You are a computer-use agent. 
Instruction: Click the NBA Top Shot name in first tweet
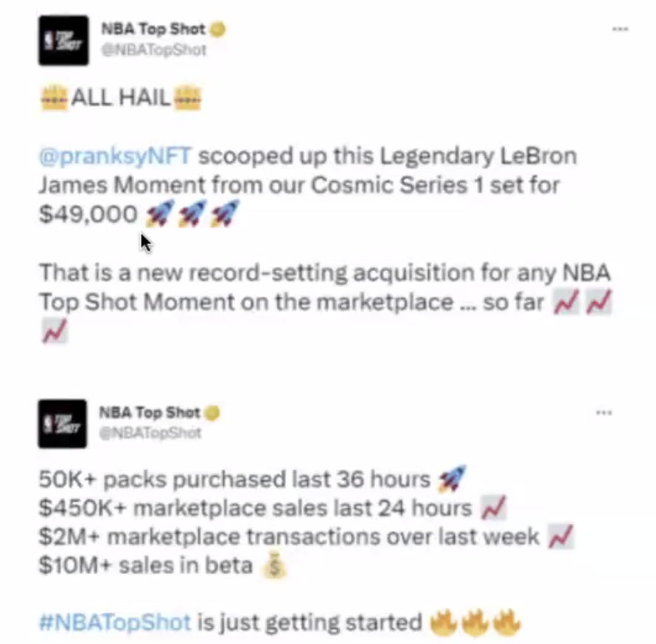click(x=153, y=29)
